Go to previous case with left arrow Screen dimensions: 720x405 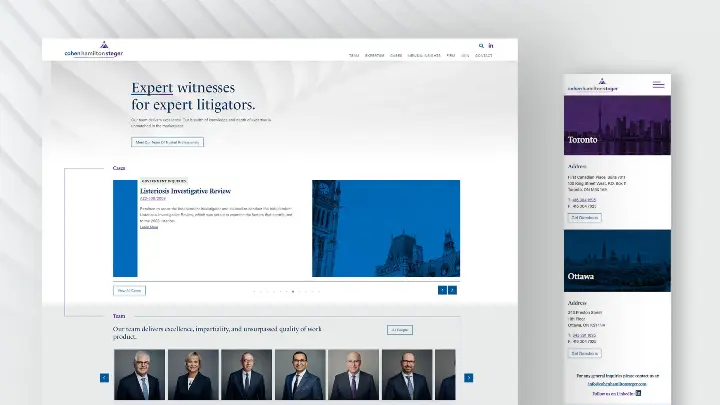441,290
